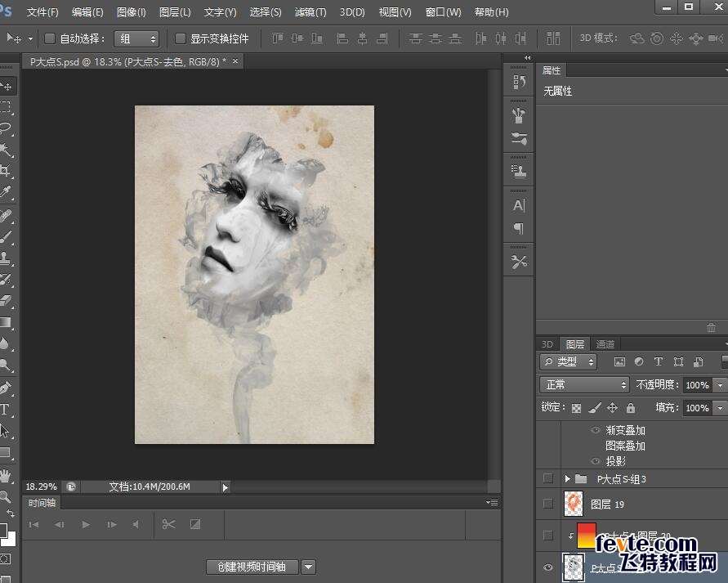Viewport: 728px width, 583px height.
Task: Select the Path Selection tool
Action: (x=6, y=431)
